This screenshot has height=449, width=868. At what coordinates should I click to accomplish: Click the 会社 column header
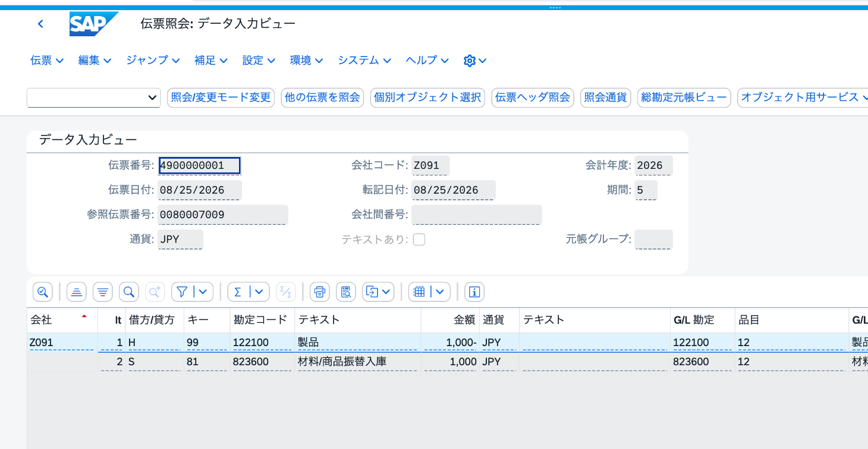click(62, 320)
